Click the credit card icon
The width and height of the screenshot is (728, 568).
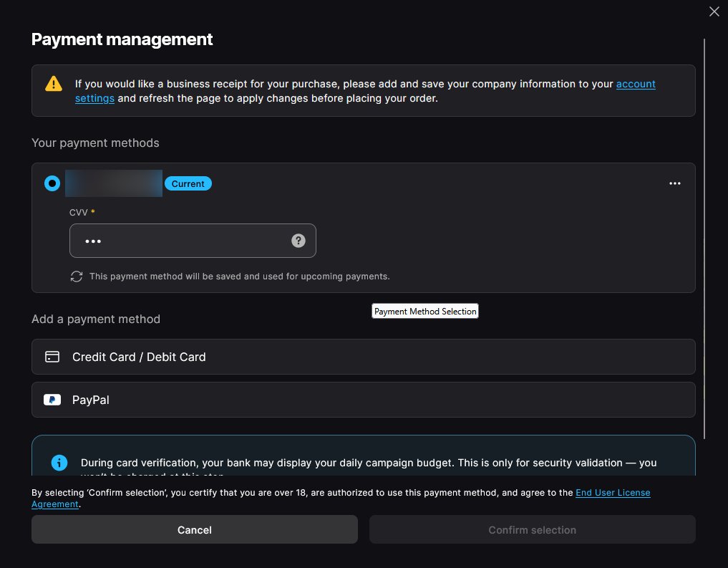pos(52,357)
